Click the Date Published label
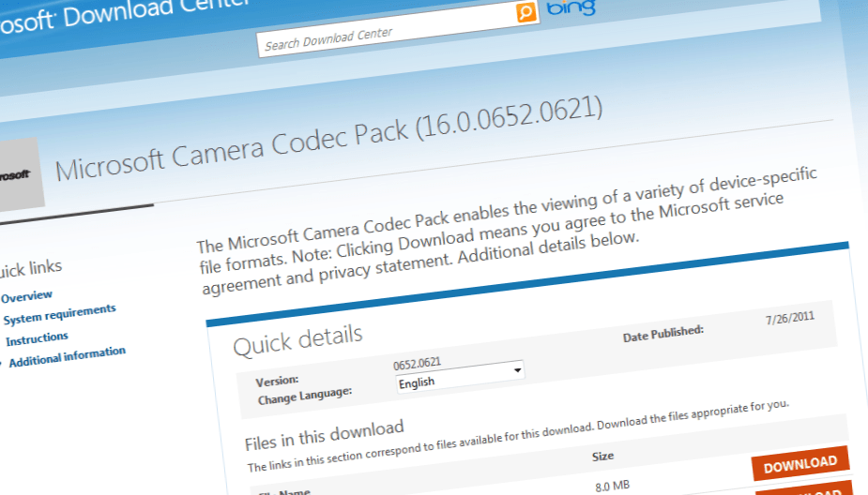 pos(663,334)
